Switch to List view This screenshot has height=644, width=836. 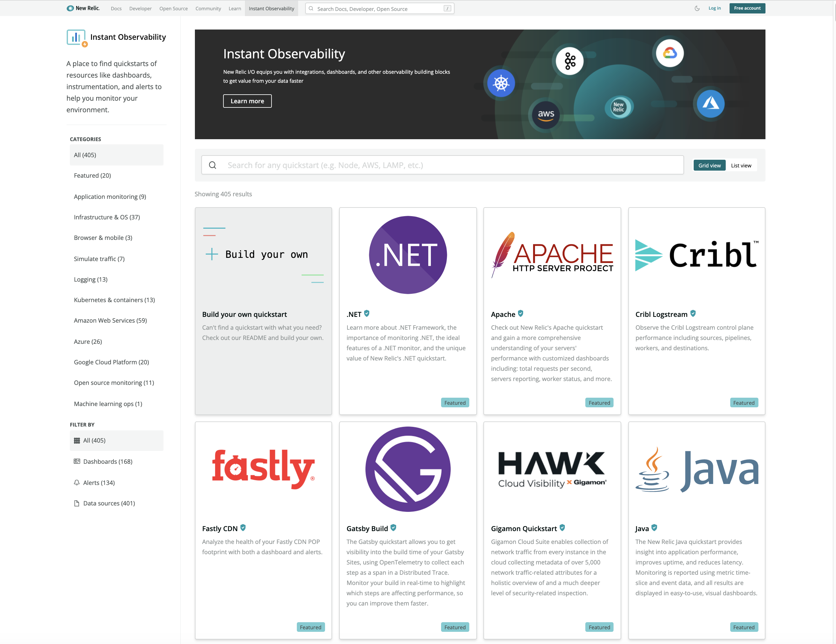point(741,165)
